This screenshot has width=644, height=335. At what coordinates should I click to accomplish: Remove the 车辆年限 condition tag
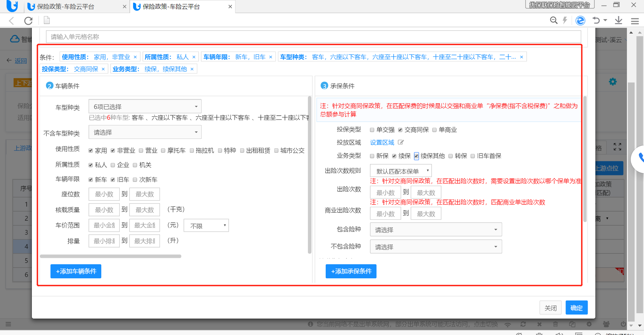pos(271,57)
